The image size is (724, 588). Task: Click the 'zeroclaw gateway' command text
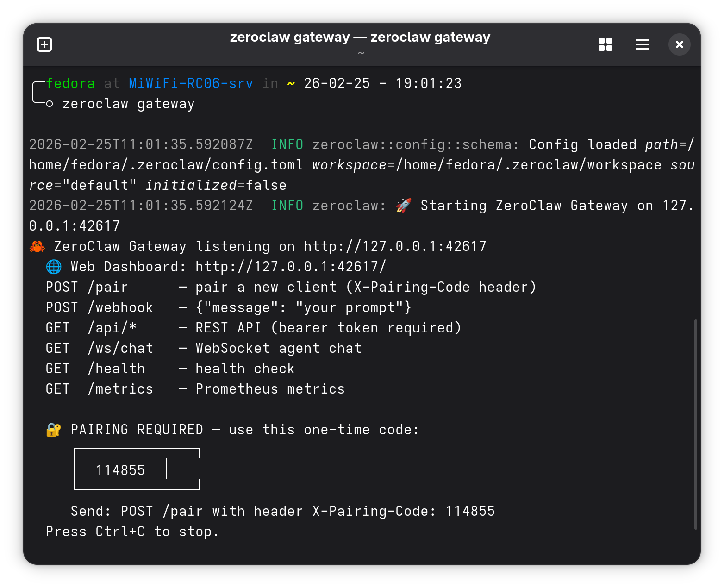tap(128, 104)
